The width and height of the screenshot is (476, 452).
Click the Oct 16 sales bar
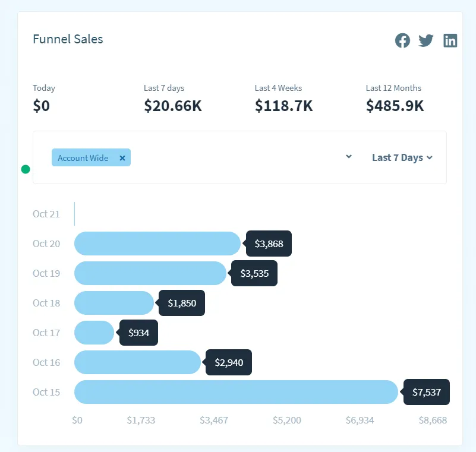pos(137,362)
